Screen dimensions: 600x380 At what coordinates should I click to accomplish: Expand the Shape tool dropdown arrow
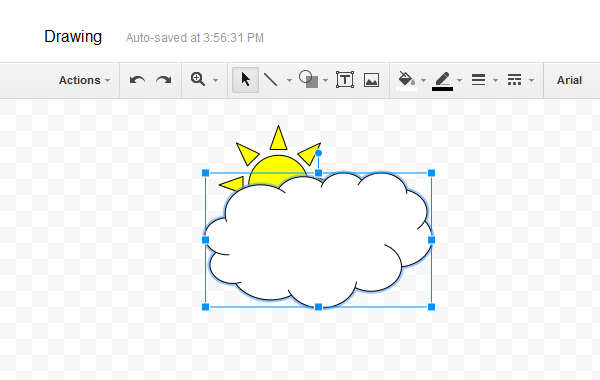[x=325, y=80]
